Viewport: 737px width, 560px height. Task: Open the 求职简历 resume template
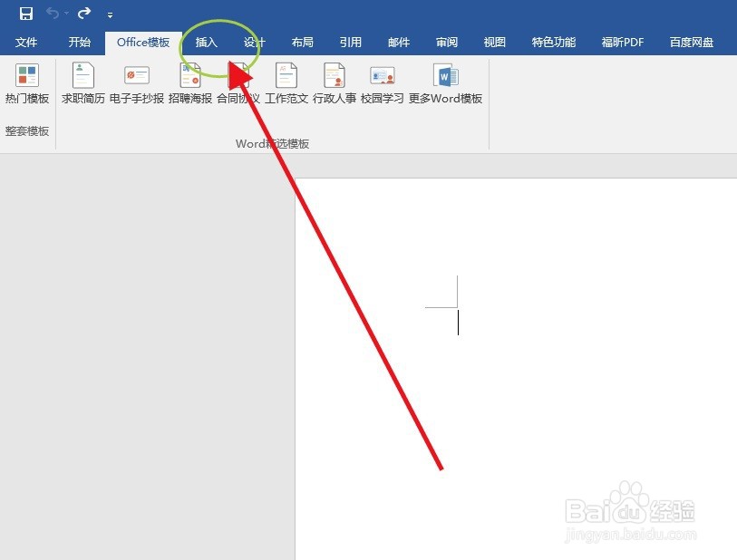pos(82,82)
